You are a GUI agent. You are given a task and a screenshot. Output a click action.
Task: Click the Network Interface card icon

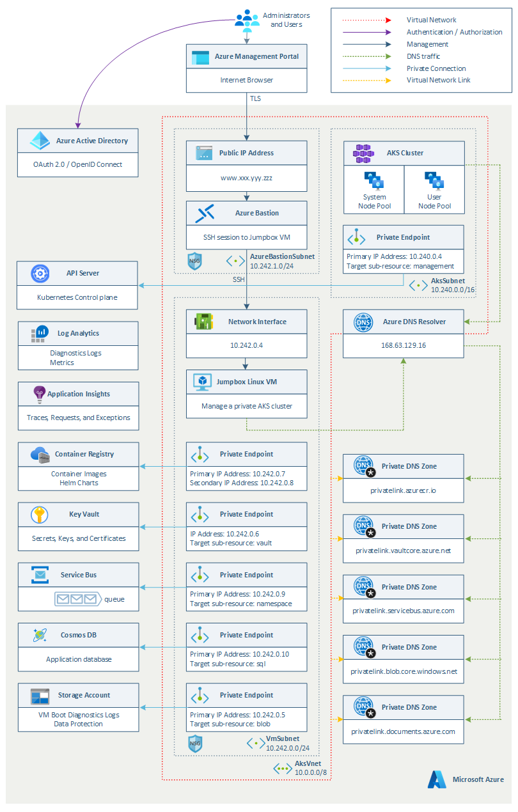click(x=203, y=322)
